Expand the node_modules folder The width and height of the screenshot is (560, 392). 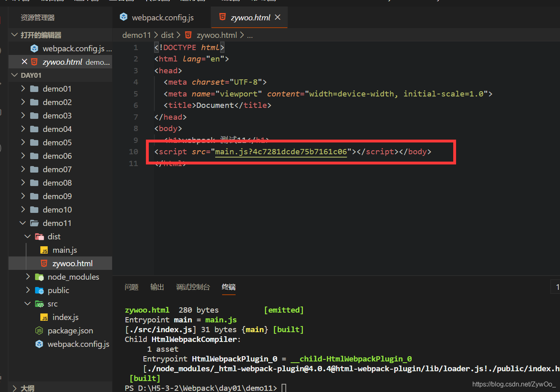coord(28,277)
